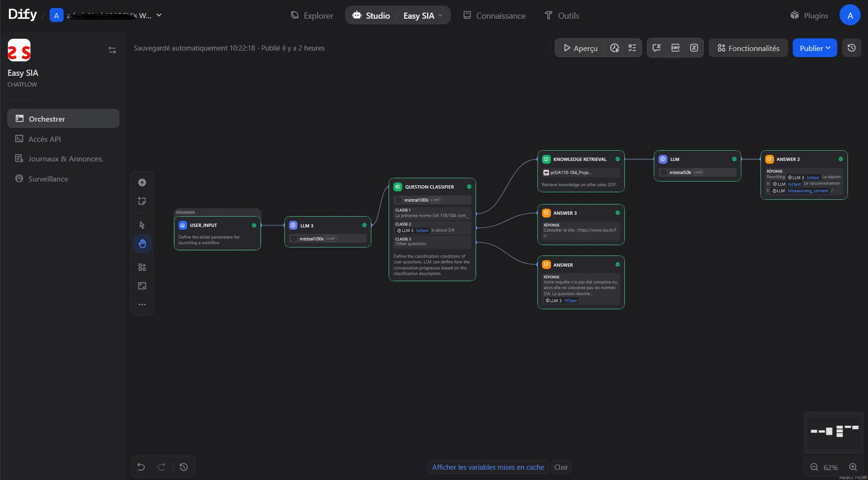
Task: Undo the last action
Action: point(141,466)
